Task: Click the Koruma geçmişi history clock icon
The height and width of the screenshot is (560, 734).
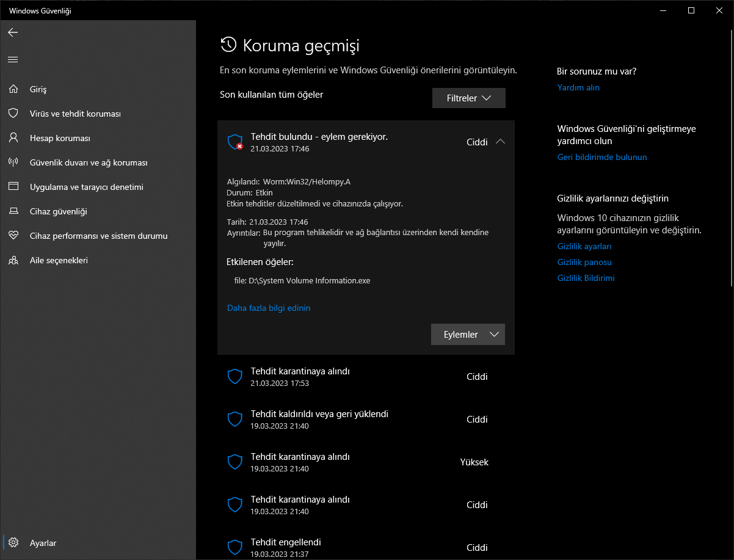Action: coord(228,45)
